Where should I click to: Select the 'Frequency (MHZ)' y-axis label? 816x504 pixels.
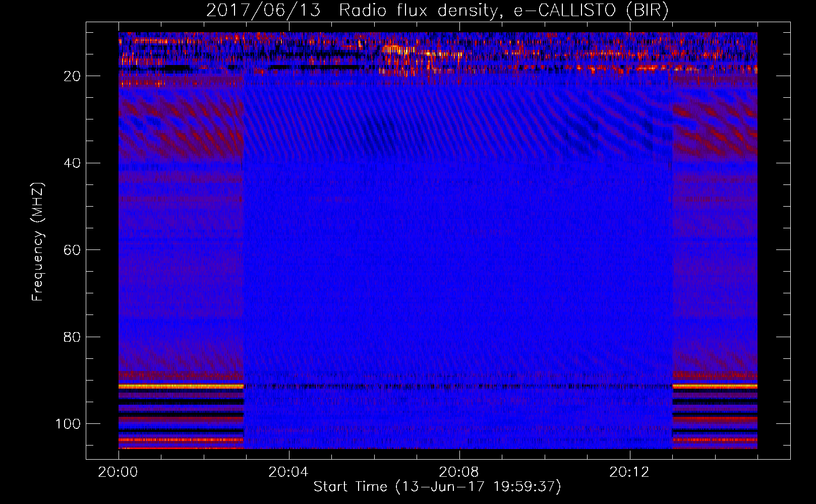click(x=38, y=242)
